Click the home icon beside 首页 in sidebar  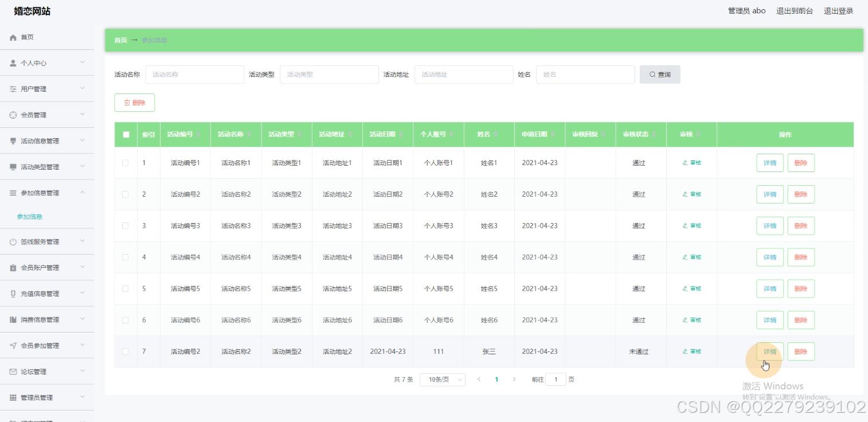point(13,37)
